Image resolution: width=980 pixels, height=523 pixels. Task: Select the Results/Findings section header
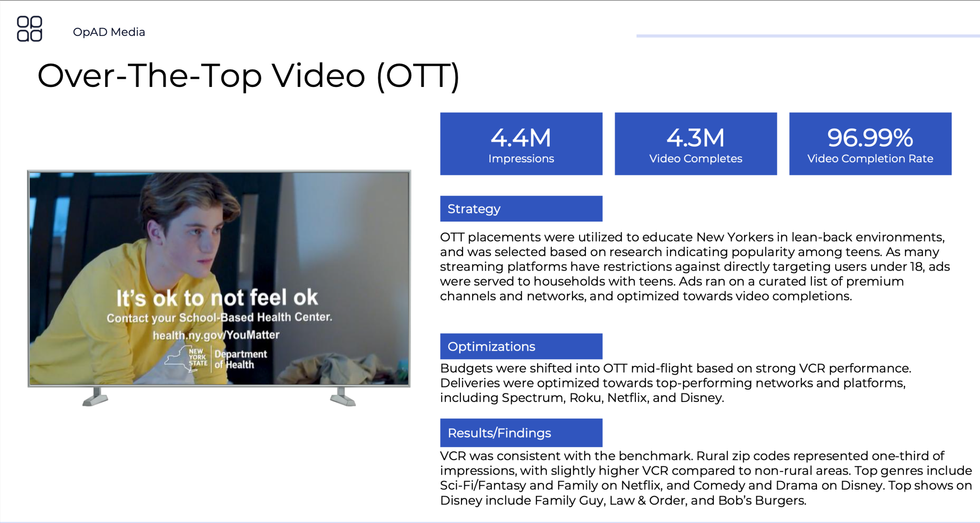pyautogui.click(x=521, y=433)
